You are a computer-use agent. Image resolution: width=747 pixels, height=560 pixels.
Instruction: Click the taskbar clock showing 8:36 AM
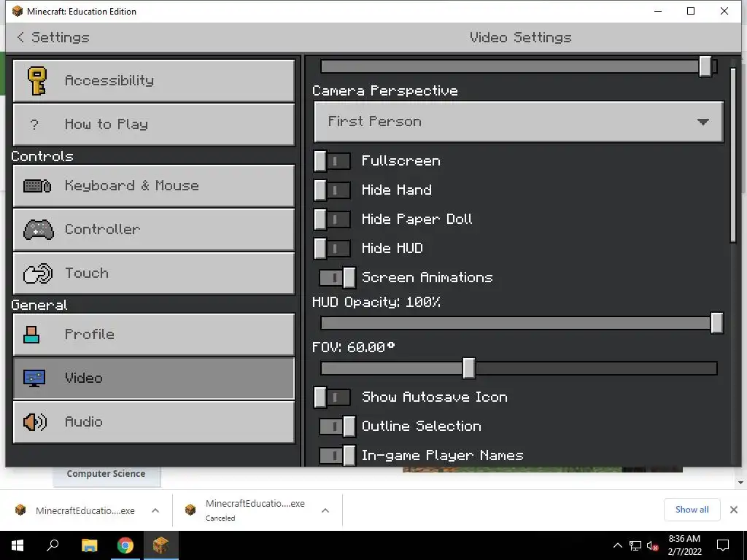click(684, 545)
